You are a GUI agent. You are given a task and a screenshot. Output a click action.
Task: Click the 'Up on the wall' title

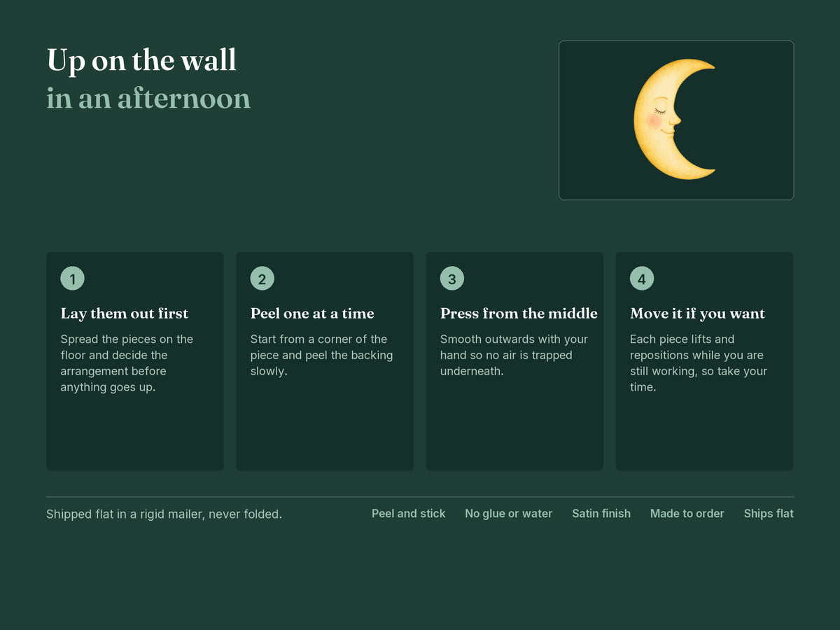click(x=141, y=60)
